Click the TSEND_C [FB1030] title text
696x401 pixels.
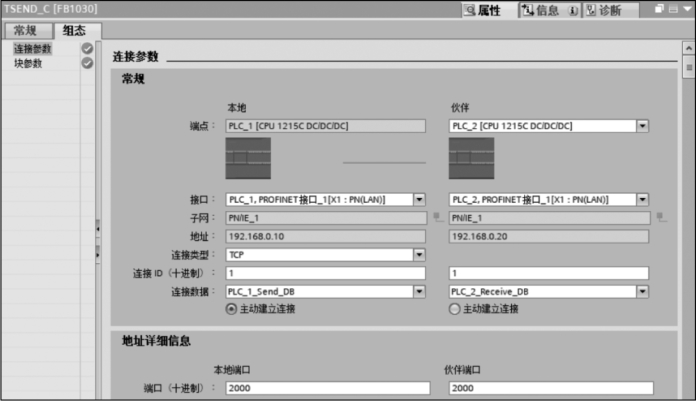51,9
